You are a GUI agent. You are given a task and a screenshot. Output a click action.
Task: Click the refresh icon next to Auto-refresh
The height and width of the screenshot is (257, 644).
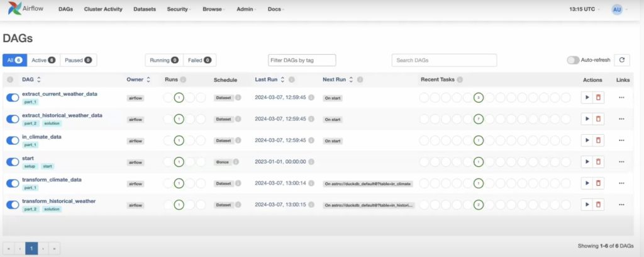(x=622, y=60)
